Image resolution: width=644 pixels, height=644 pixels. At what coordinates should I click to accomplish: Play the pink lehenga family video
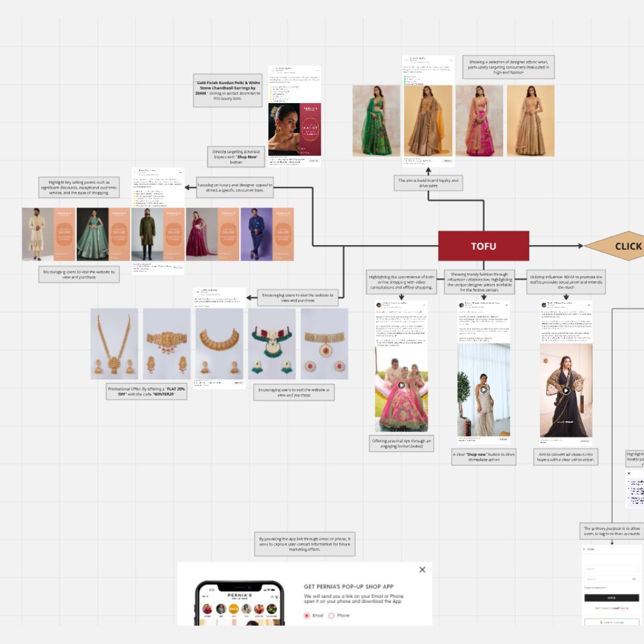tap(401, 385)
